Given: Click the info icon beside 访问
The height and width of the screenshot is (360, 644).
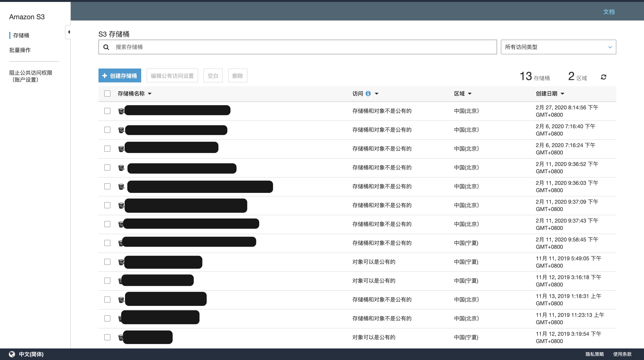Looking at the screenshot, I should tap(368, 94).
